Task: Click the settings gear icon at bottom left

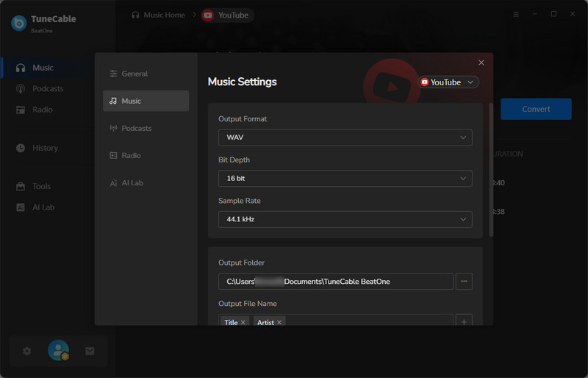Action: point(26,351)
